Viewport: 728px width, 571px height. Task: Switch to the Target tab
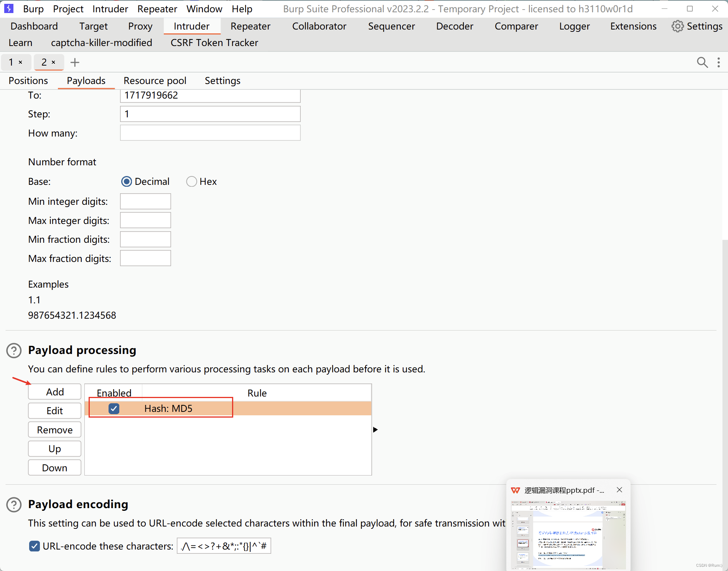93,26
